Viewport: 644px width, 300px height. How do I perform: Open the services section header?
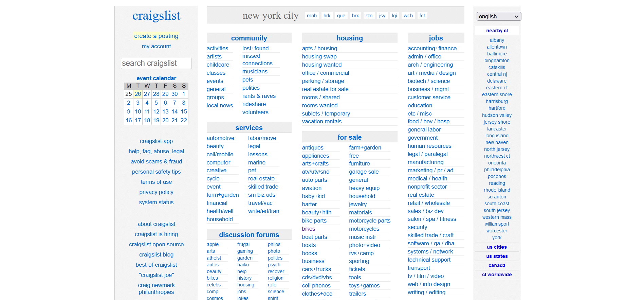[249, 128]
